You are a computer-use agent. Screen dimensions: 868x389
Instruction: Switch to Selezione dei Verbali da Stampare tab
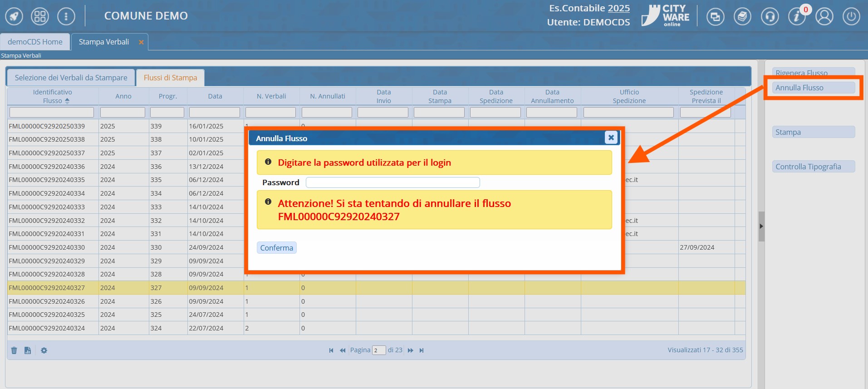pyautogui.click(x=71, y=78)
